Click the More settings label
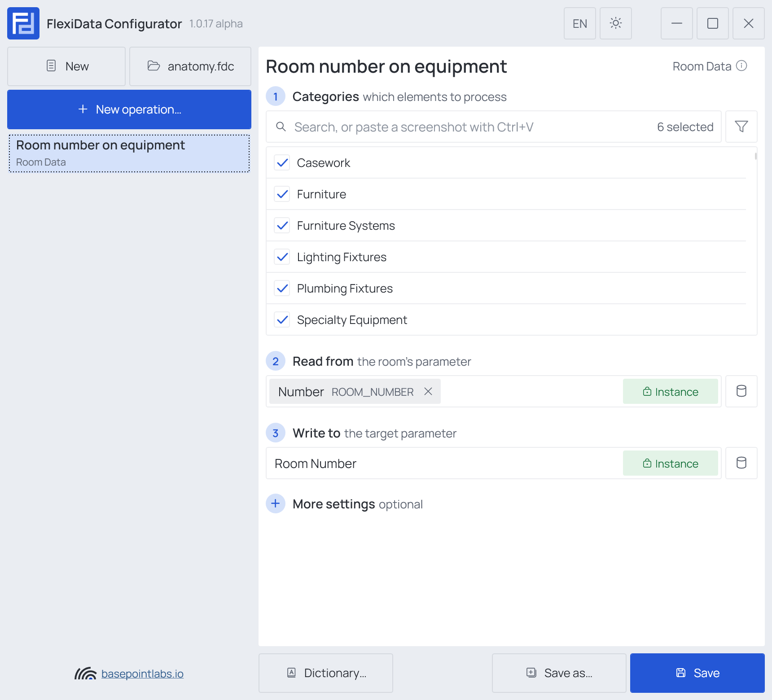The width and height of the screenshot is (772, 700). 333,504
